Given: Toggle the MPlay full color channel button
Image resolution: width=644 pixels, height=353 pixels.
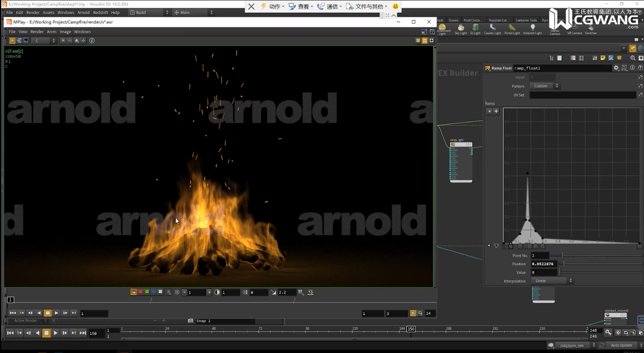Looking at the screenshot, I should 134,292.
